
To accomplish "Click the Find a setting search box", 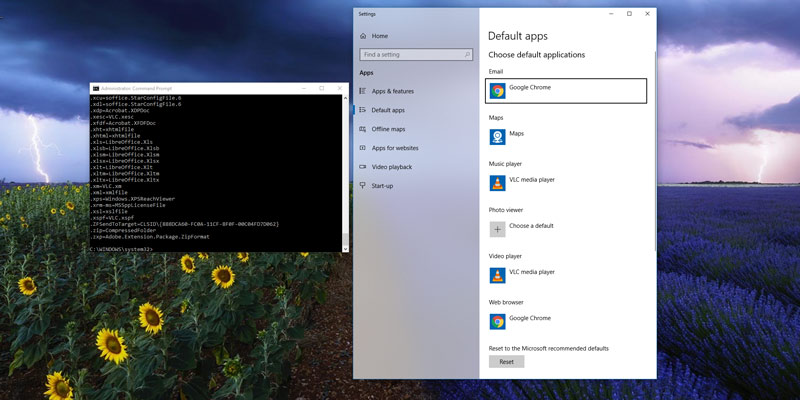I will [x=414, y=54].
